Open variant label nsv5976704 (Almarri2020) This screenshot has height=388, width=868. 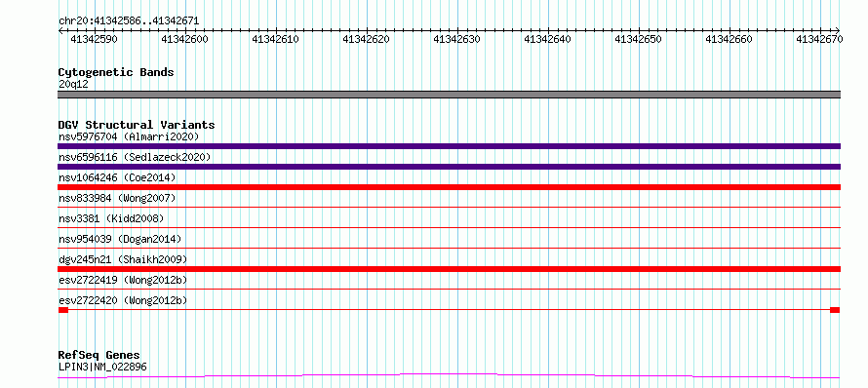click(x=129, y=136)
